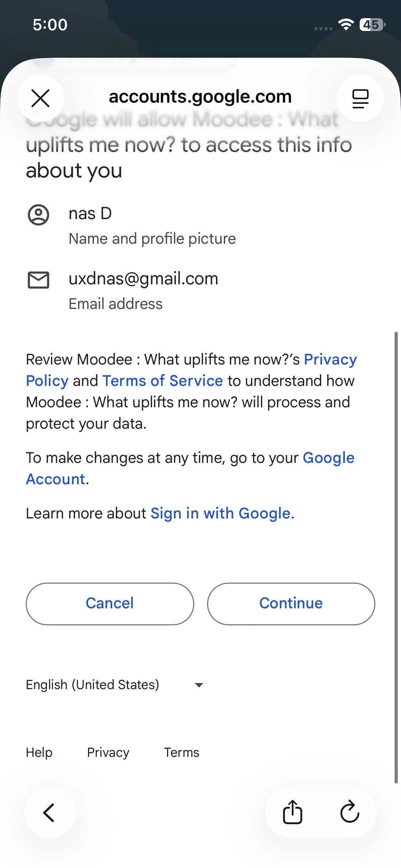401x868 pixels.
Task: Tap the email envelope icon
Action: (38, 280)
